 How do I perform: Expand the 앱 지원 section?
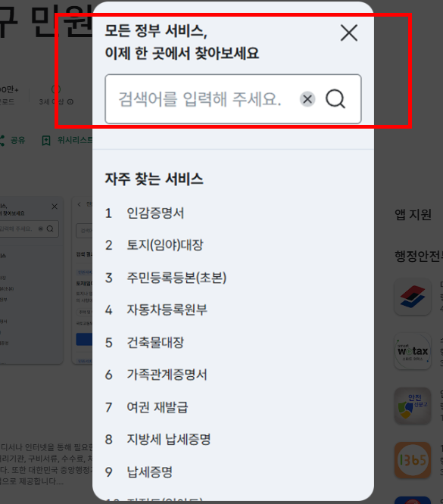(x=413, y=215)
